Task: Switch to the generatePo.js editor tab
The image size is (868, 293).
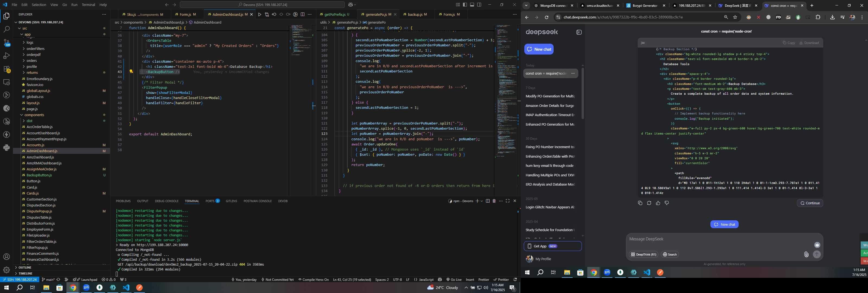Action: (x=376, y=14)
